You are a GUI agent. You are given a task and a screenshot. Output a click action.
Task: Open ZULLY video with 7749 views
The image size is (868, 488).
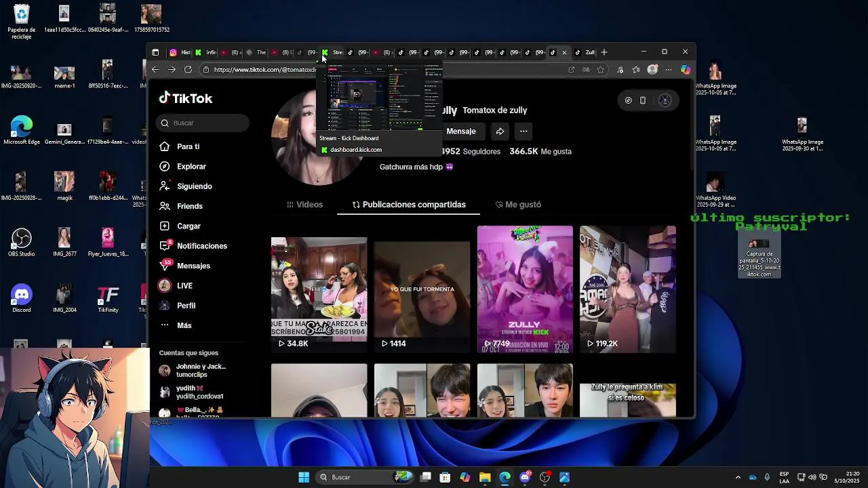click(x=525, y=289)
